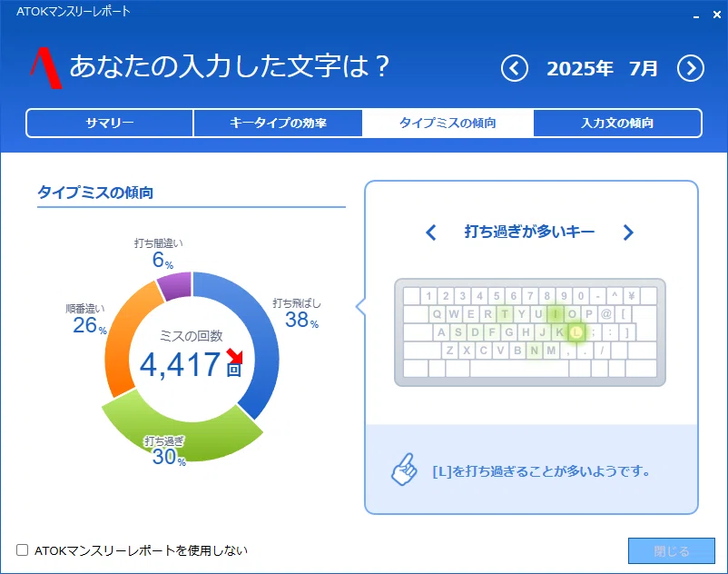Open the サマリー tab
This screenshot has height=574, width=728.
point(110,124)
